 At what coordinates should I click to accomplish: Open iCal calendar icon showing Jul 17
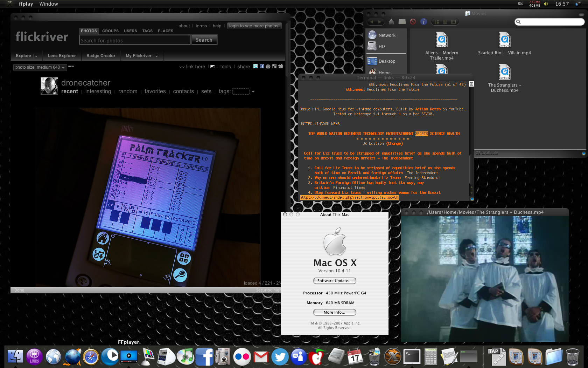pyautogui.click(x=355, y=357)
